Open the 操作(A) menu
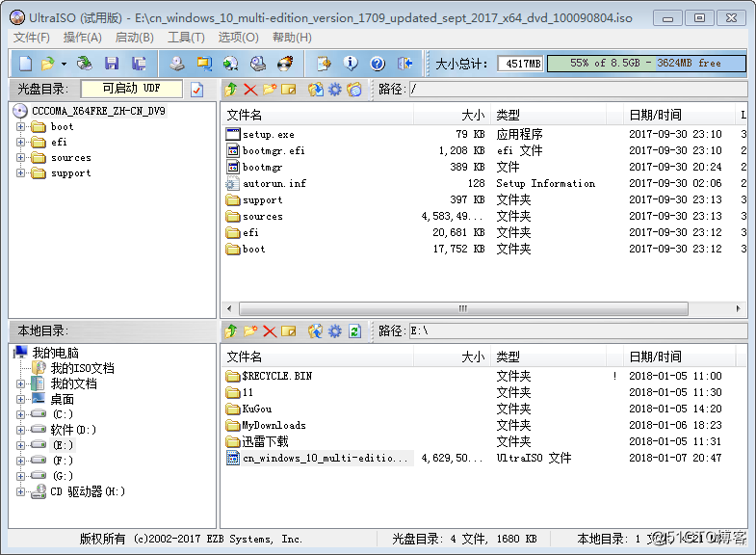The image size is (756, 555). (x=83, y=38)
